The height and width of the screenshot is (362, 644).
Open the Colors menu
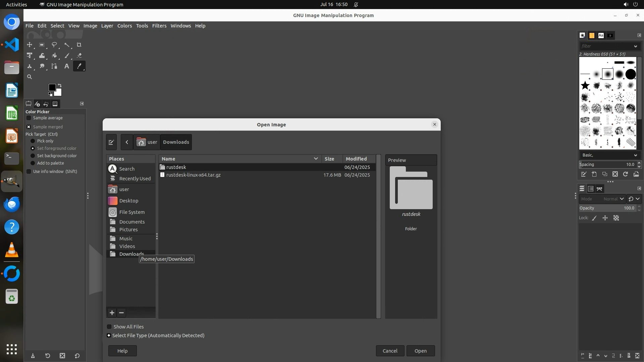click(124, 26)
